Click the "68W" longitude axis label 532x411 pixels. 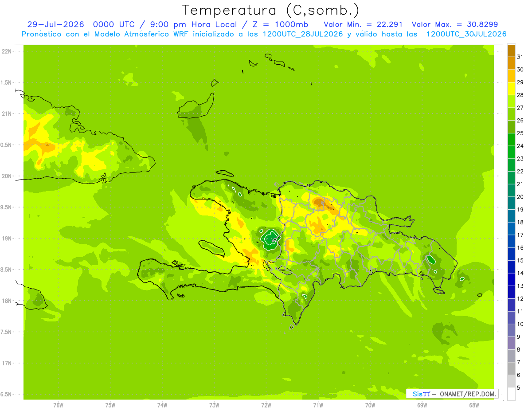474,405
